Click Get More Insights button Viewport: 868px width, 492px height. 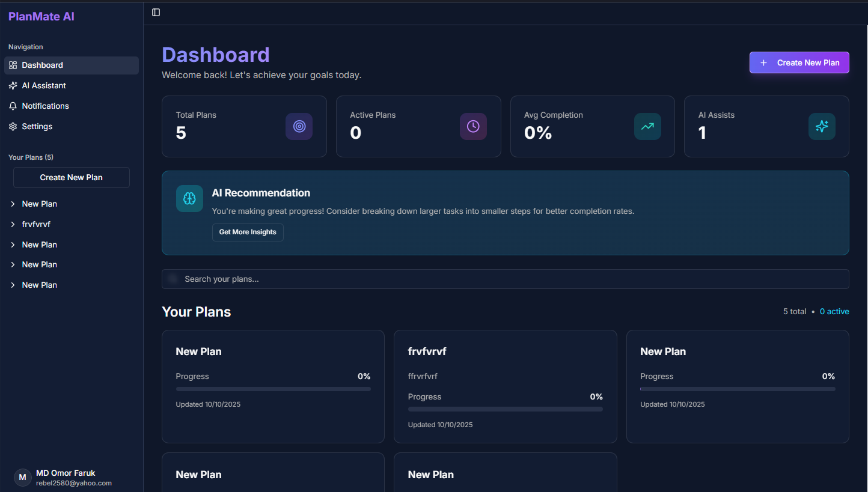pyautogui.click(x=248, y=232)
